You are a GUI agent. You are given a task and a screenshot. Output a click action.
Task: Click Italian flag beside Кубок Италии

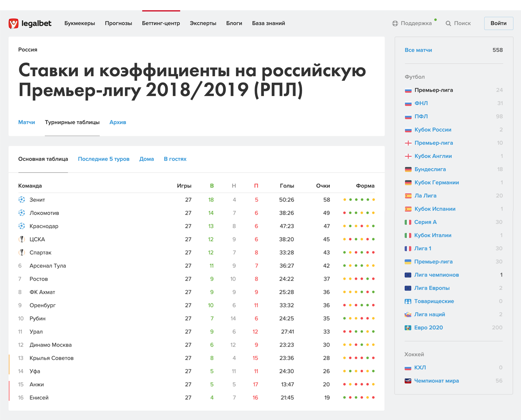tap(408, 235)
